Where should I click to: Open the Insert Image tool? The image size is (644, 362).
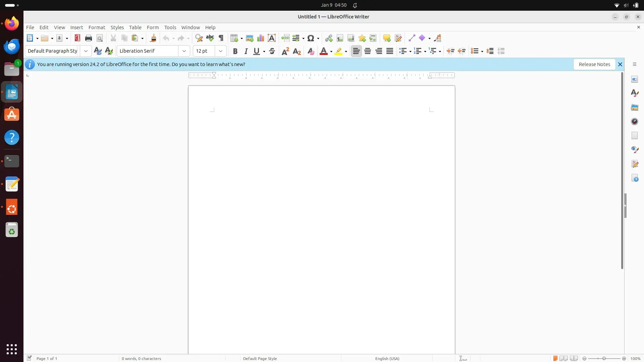[x=250, y=38]
